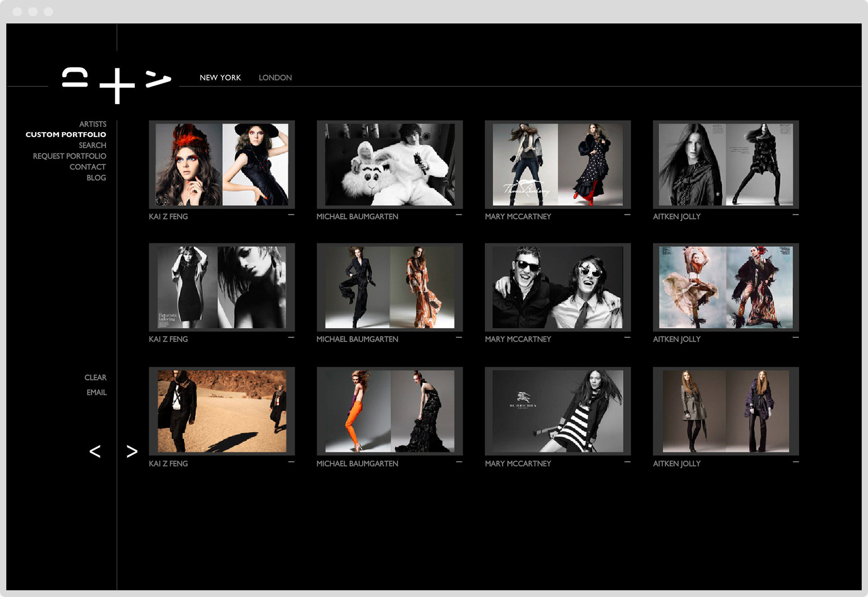Open the Custom Portfolio section
The image size is (868, 597).
coord(66,135)
